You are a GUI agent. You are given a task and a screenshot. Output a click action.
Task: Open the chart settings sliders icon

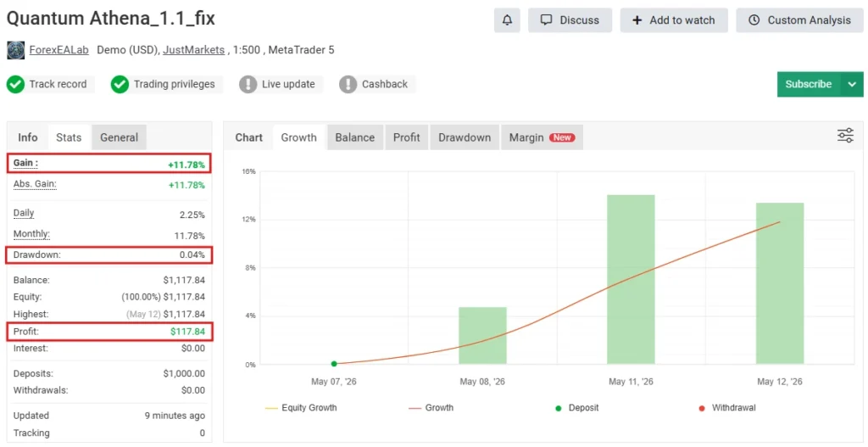click(x=845, y=136)
